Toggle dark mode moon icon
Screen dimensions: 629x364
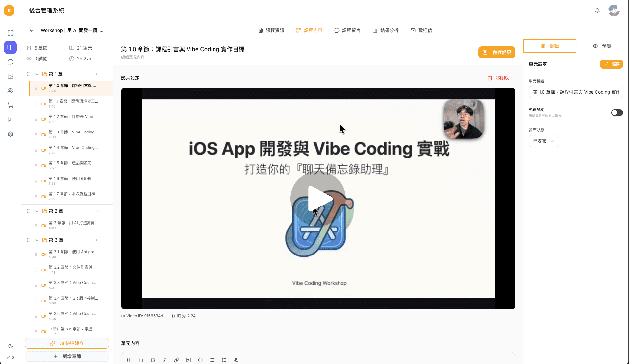(10, 346)
